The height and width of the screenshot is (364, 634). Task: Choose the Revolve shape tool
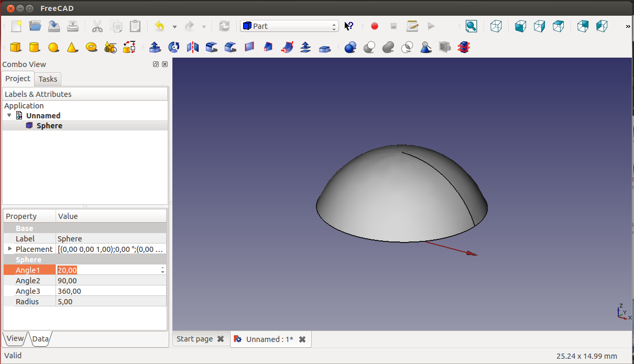[174, 47]
